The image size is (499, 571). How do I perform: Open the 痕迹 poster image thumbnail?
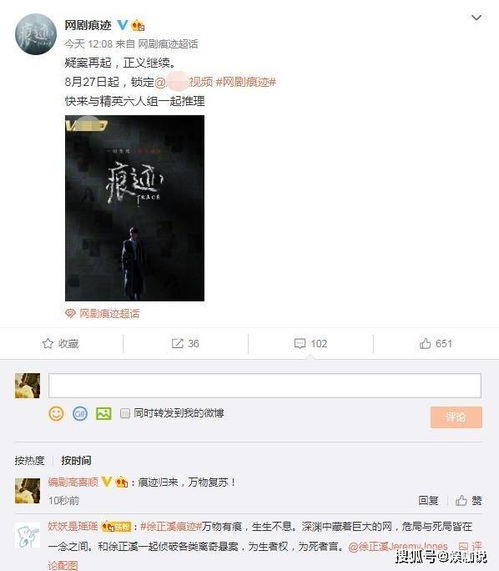pos(135,208)
